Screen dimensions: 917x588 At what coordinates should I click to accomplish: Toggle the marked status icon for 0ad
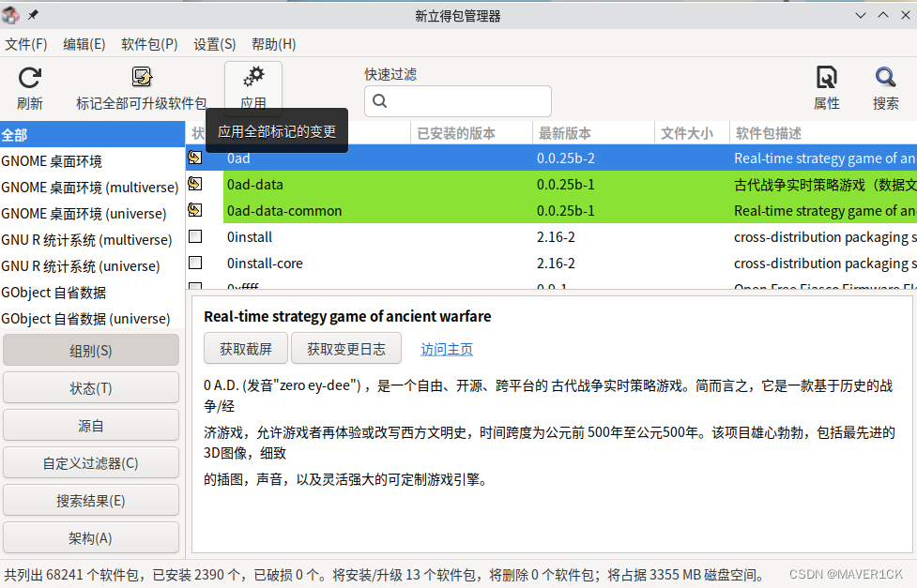coord(194,158)
